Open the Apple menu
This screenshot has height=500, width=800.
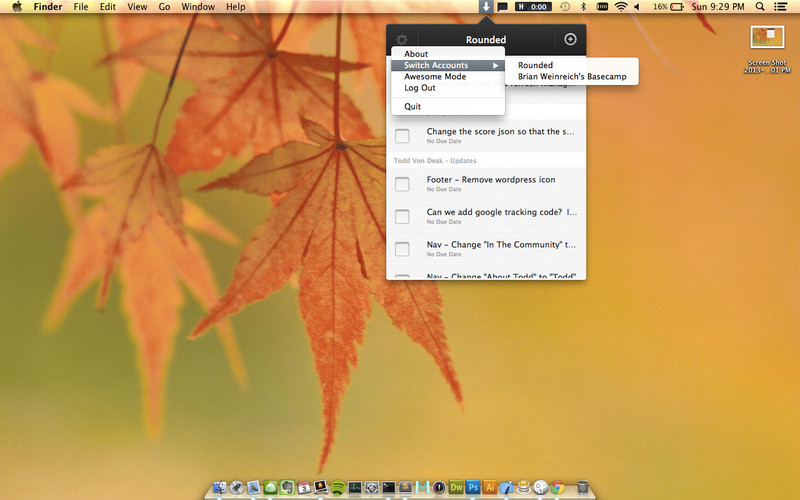pos(17,7)
